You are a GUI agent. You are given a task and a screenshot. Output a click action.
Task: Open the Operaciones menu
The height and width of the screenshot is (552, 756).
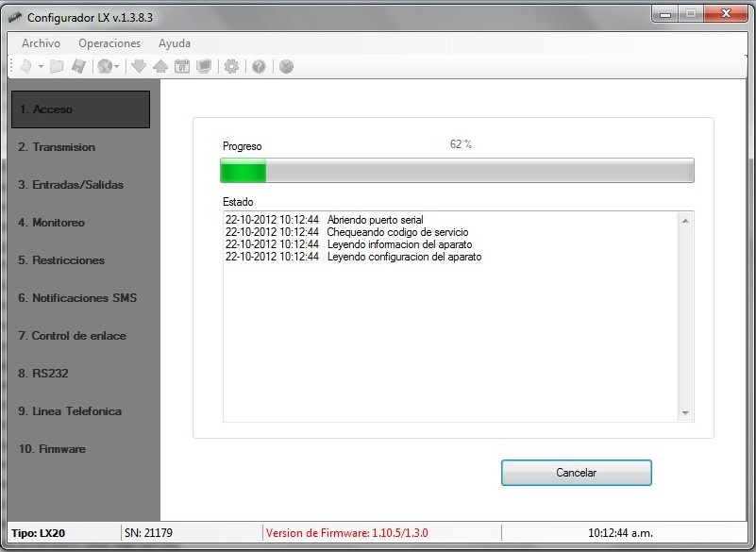point(109,43)
